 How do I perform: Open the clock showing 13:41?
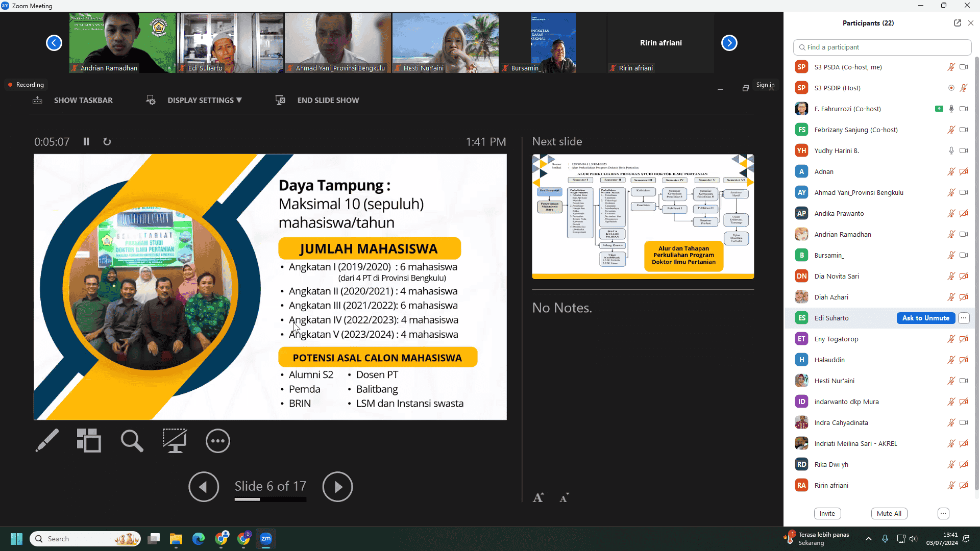pos(942,539)
